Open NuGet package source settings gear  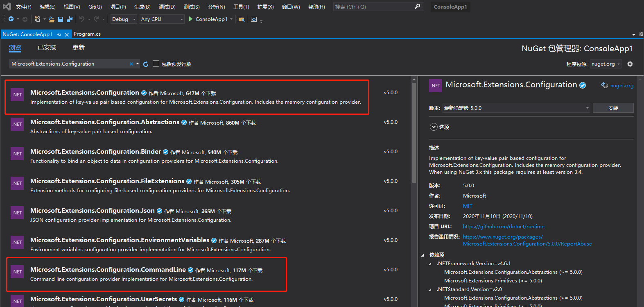tap(630, 64)
